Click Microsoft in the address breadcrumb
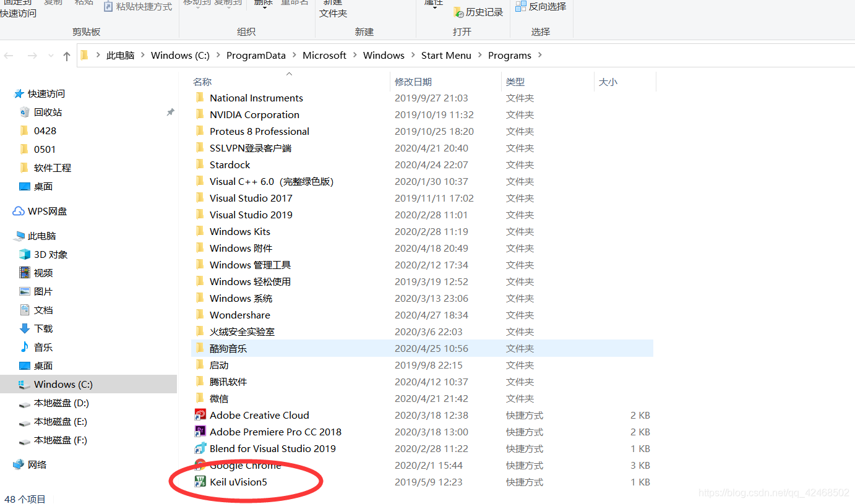 tap(324, 55)
